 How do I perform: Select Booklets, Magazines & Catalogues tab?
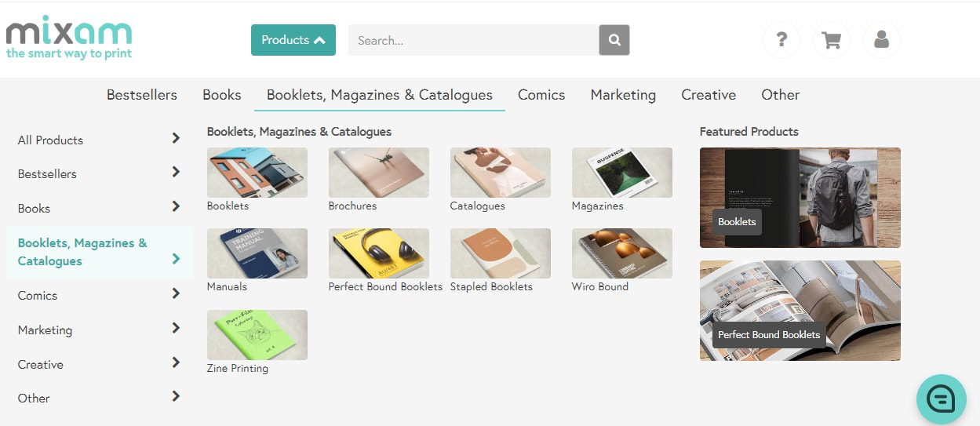[380, 95]
